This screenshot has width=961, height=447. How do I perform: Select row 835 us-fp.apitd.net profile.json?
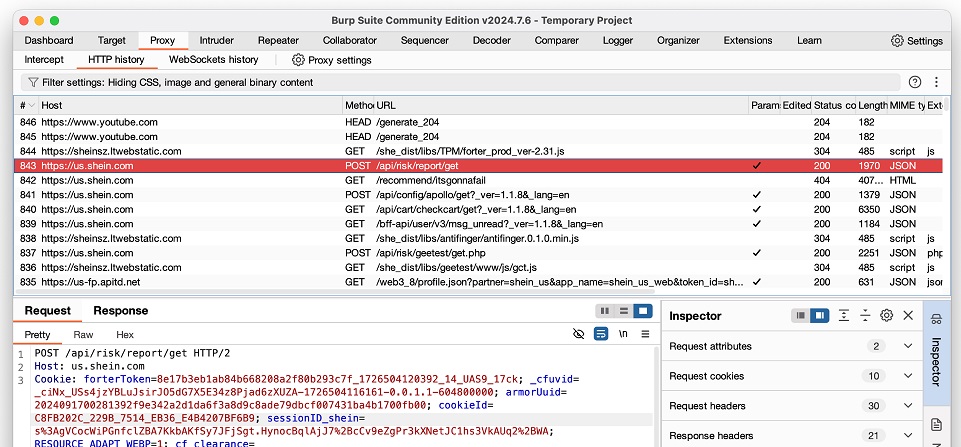pyautogui.click(x=478, y=282)
